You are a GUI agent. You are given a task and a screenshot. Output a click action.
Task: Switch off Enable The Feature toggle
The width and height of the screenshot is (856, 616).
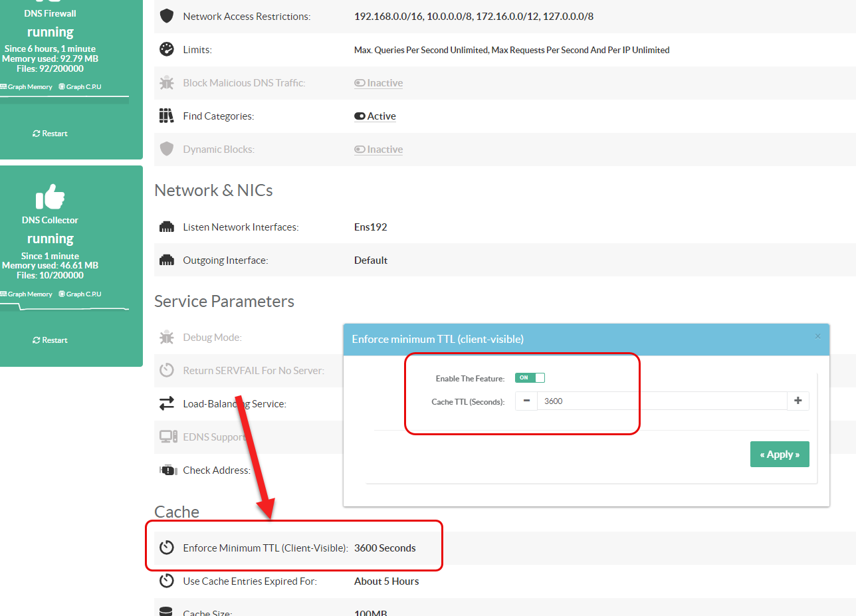[x=530, y=377]
